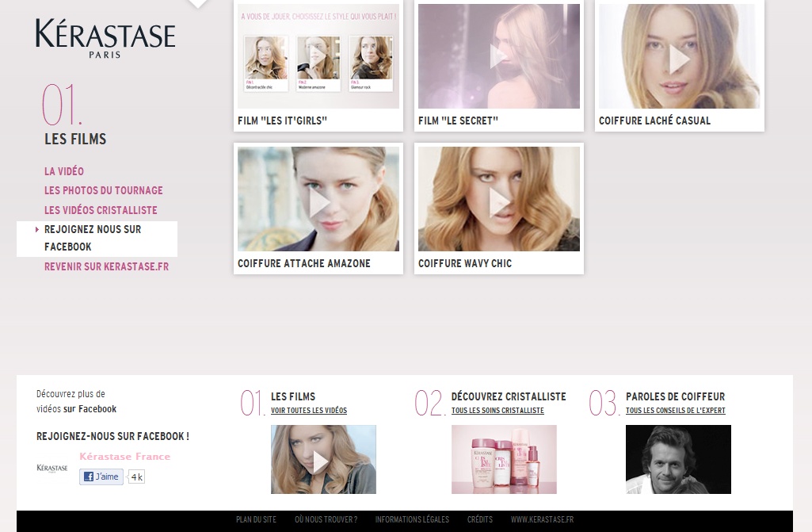The height and width of the screenshot is (532, 812).
Task: Click the 4k like counter
Action: [137, 477]
